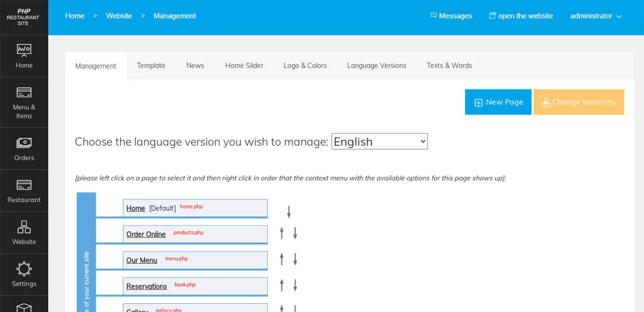This screenshot has width=644, height=312.
Task: Click the products.php file label
Action: pos(188,233)
